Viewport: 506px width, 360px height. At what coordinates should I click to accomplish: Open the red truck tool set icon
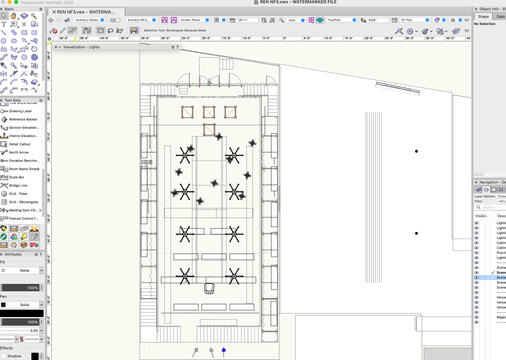point(34,245)
